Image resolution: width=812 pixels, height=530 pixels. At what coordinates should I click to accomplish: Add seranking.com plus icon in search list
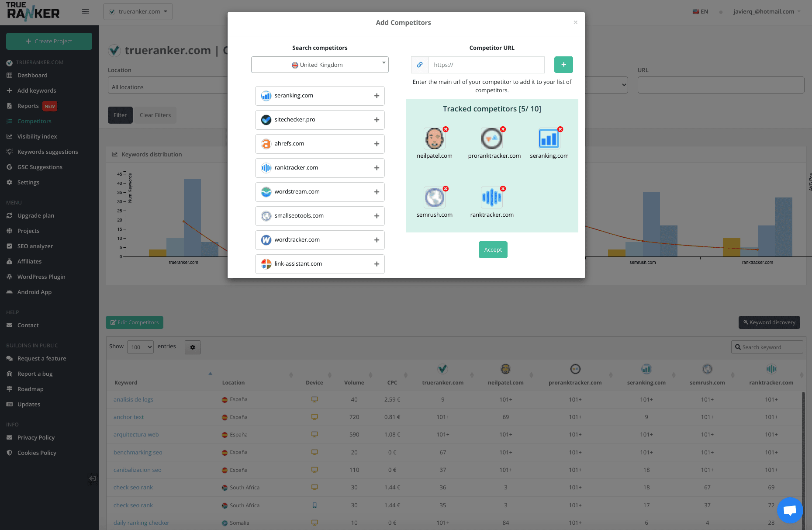(x=377, y=96)
